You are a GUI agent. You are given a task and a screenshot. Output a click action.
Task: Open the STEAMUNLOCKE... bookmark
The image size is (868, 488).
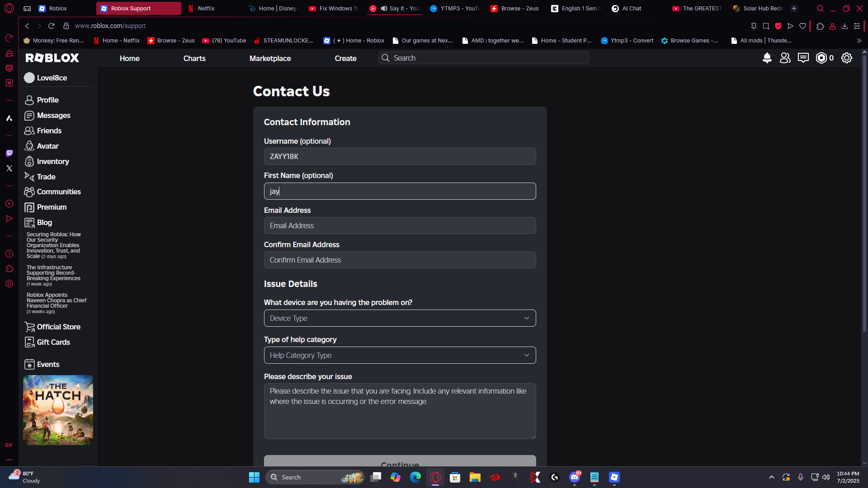283,41
